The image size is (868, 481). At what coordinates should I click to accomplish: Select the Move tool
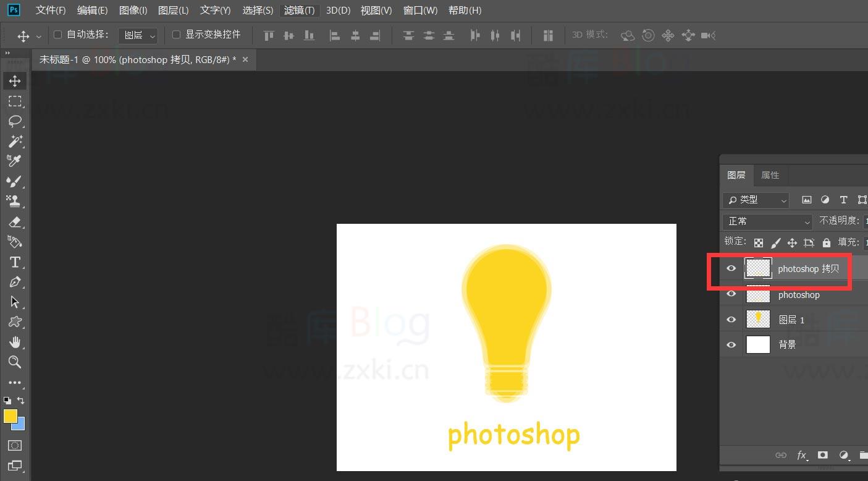pyautogui.click(x=15, y=80)
